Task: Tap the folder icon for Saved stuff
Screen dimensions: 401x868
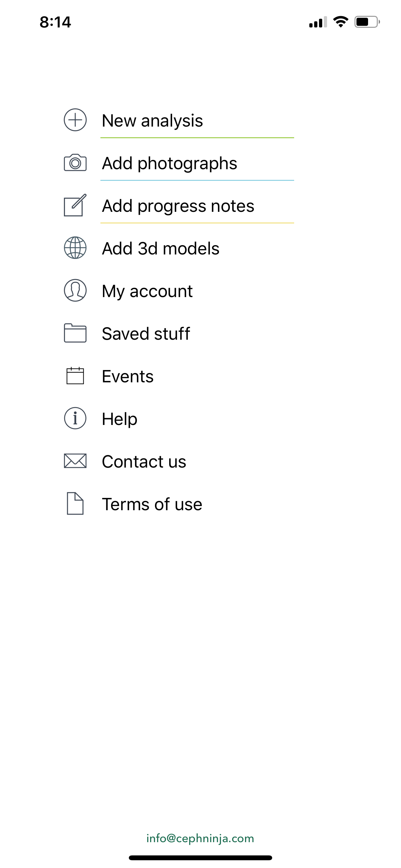Action: (x=75, y=333)
